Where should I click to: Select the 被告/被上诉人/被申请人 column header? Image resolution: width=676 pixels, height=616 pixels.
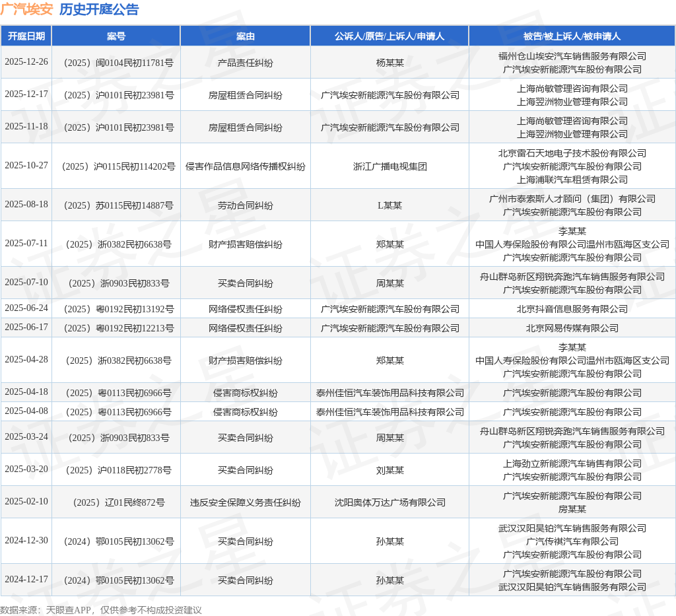(572, 36)
